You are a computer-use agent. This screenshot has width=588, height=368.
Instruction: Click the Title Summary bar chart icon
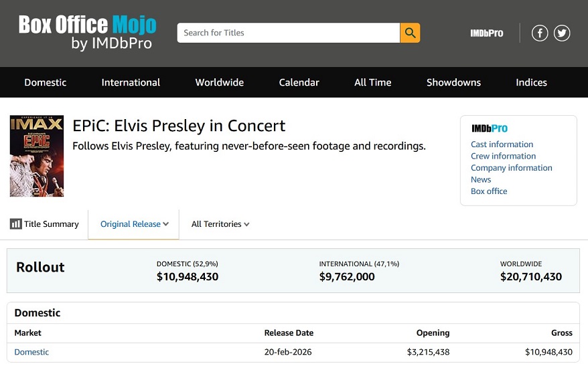pos(16,224)
